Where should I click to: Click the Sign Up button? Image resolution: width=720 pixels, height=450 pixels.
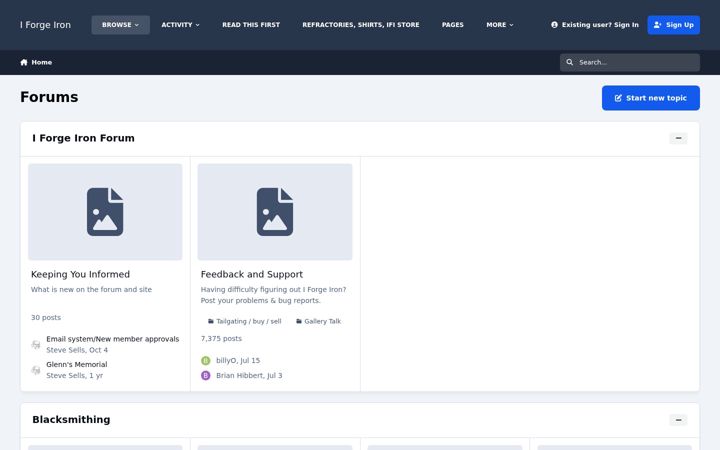pos(674,25)
